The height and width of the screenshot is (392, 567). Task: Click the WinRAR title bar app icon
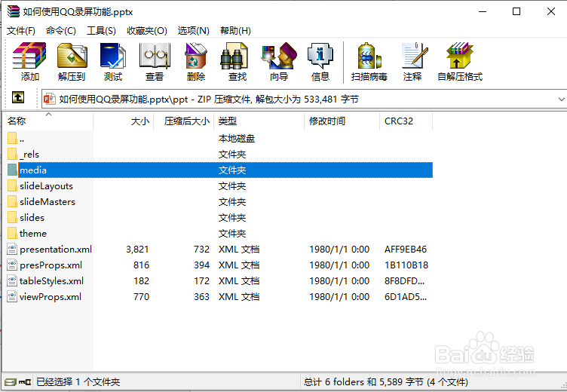tap(14, 11)
